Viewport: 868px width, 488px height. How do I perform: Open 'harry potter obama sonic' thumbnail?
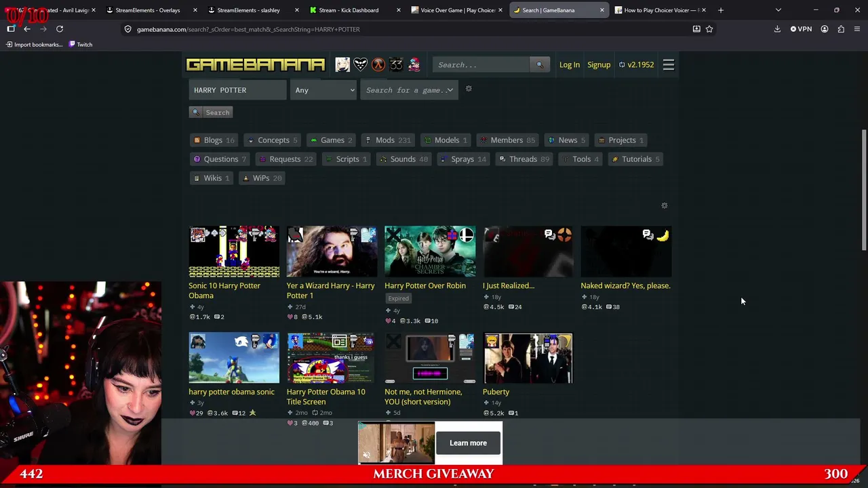234,358
